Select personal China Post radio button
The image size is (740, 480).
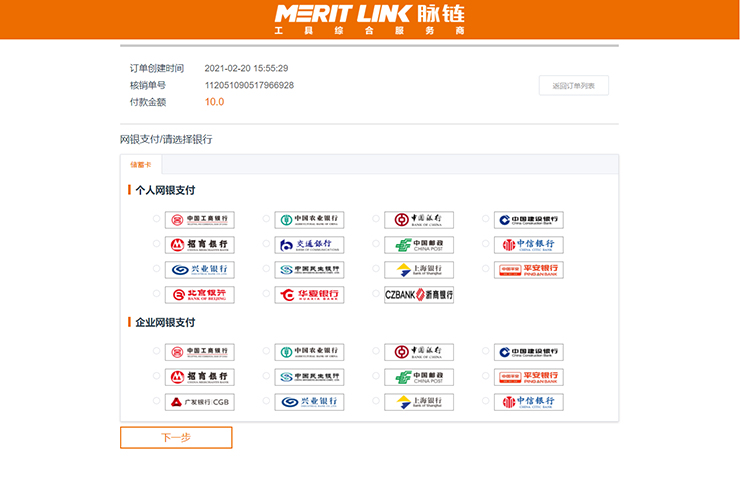(376, 244)
